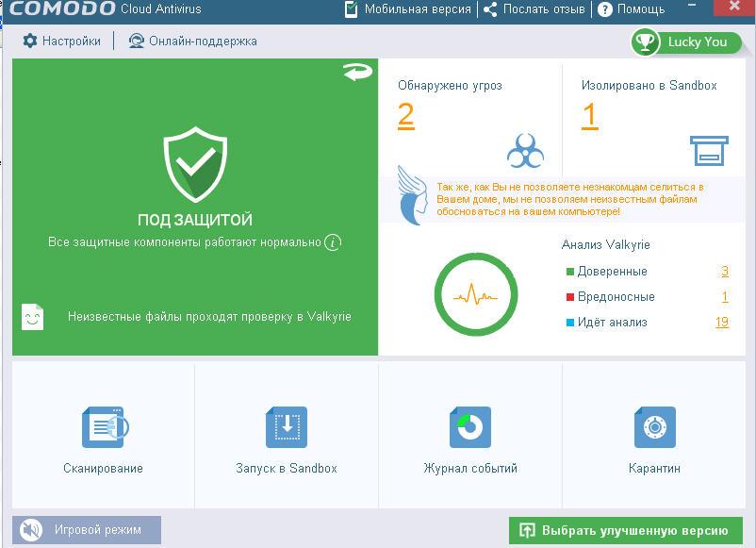
Task: Click the question mark help icon
Action: click(x=605, y=9)
